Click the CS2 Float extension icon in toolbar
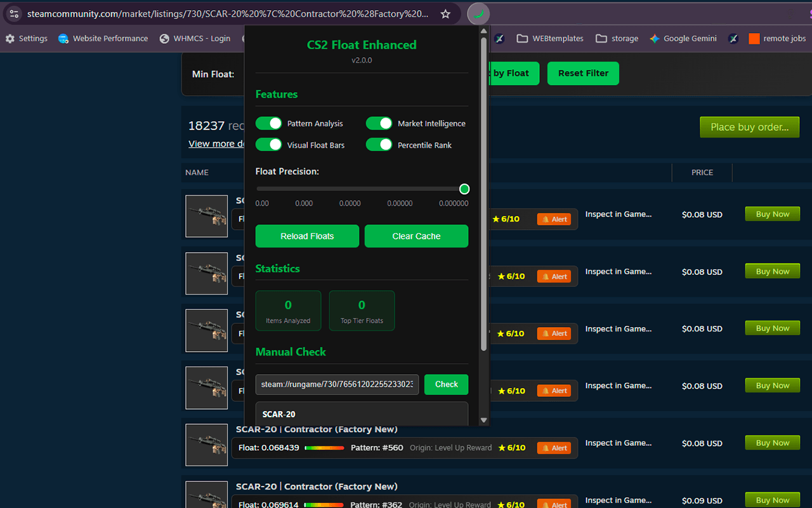The height and width of the screenshot is (508, 812). point(478,14)
